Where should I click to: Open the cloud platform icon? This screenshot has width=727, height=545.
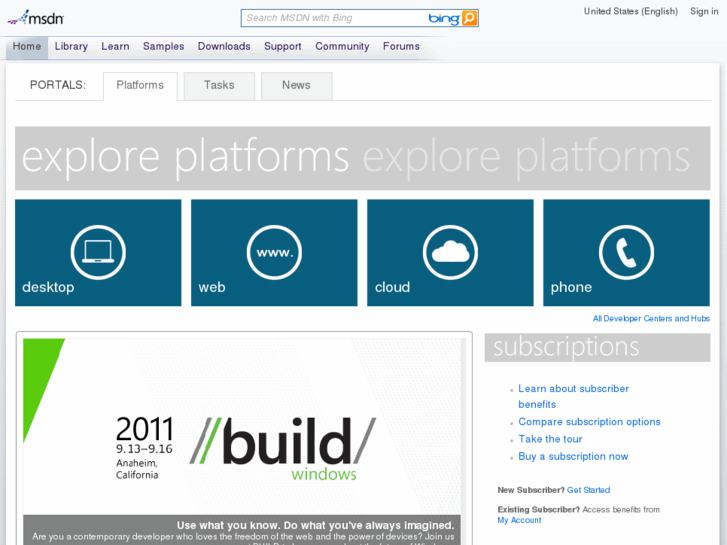(450, 252)
